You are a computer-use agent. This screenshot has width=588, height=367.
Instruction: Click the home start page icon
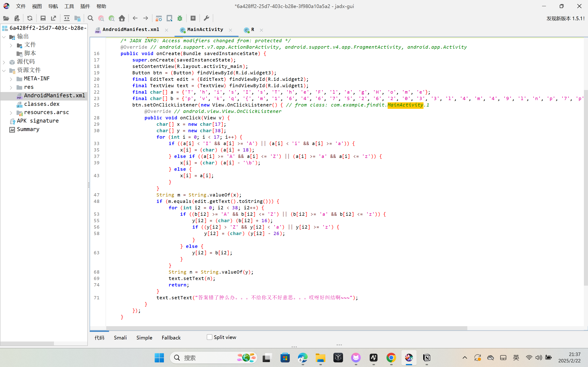[122, 18]
